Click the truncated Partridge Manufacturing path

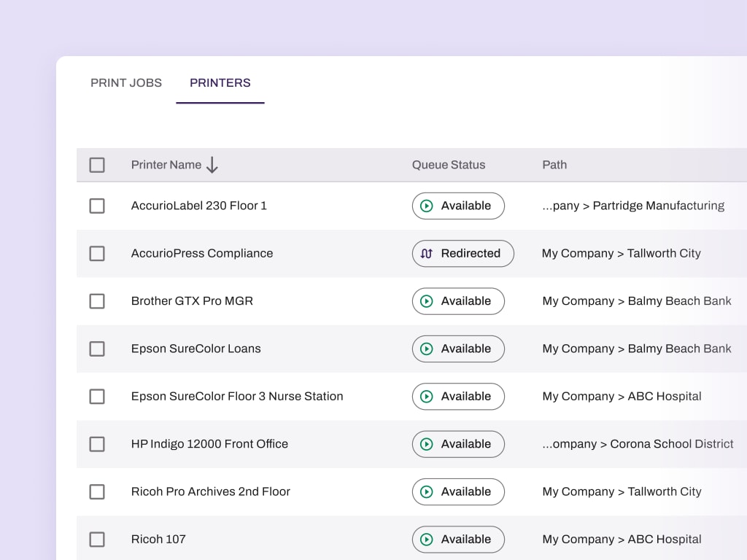(633, 206)
